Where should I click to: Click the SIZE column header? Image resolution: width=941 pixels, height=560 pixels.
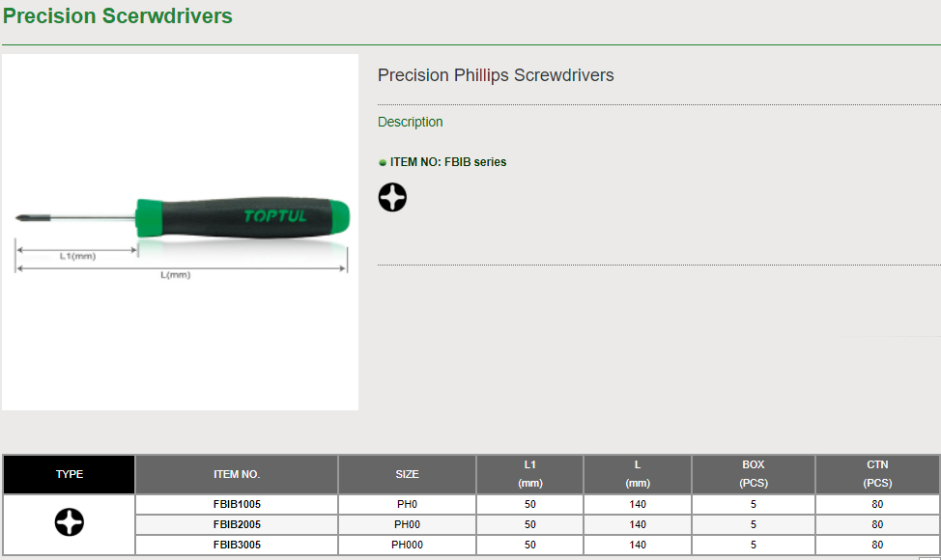point(407,474)
